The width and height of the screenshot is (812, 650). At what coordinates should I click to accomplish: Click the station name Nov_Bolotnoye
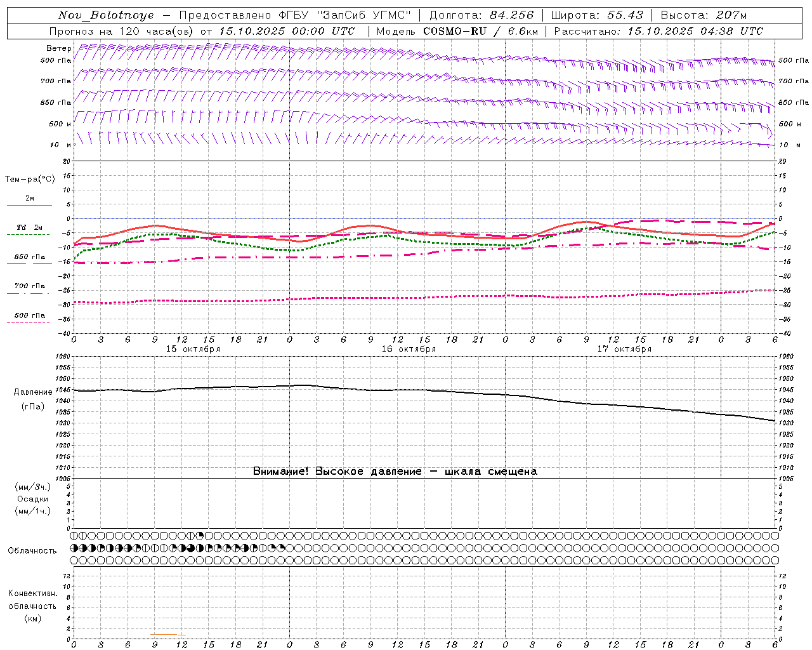(x=106, y=15)
